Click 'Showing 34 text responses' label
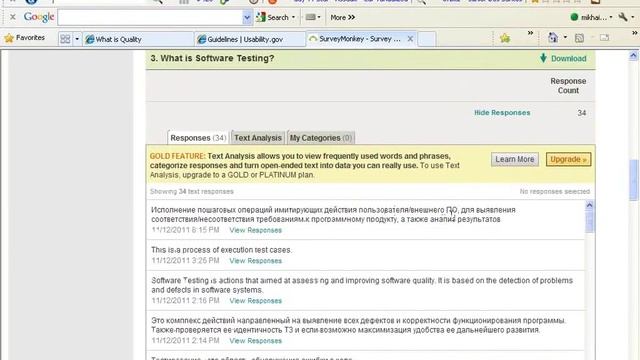This screenshot has height=360, width=640. pyautogui.click(x=191, y=191)
